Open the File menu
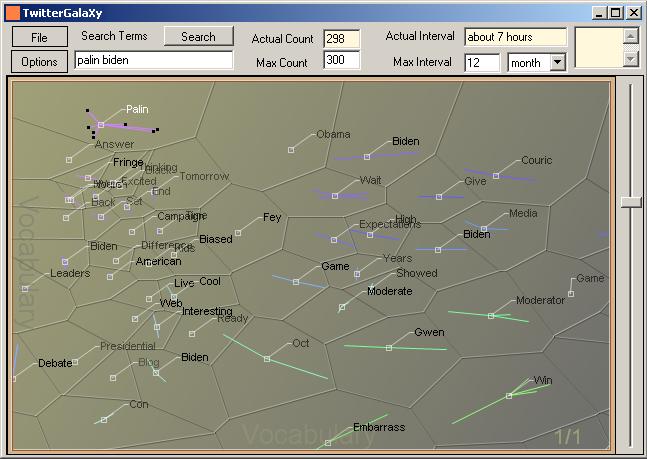The width and height of the screenshot is (647, 459). [x=40, y=37]
